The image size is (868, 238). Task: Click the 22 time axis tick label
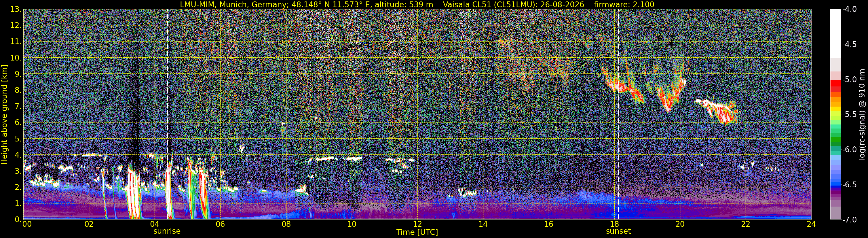coord(746,224)
